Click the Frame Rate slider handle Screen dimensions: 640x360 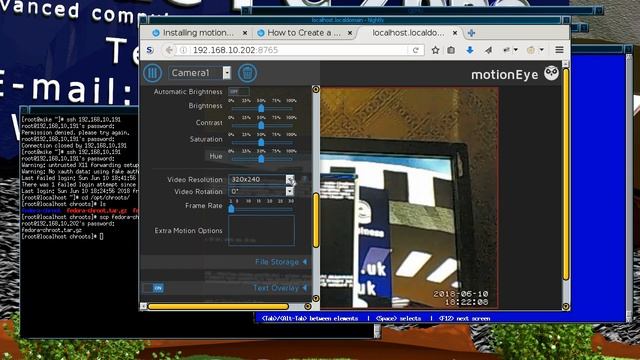coord(231,209)
